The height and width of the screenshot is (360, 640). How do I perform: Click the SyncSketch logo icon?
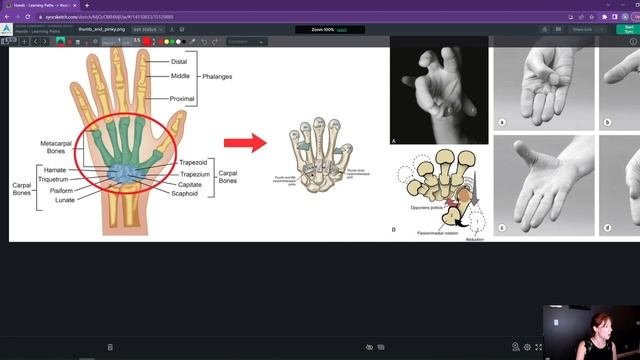pos(7,29)
